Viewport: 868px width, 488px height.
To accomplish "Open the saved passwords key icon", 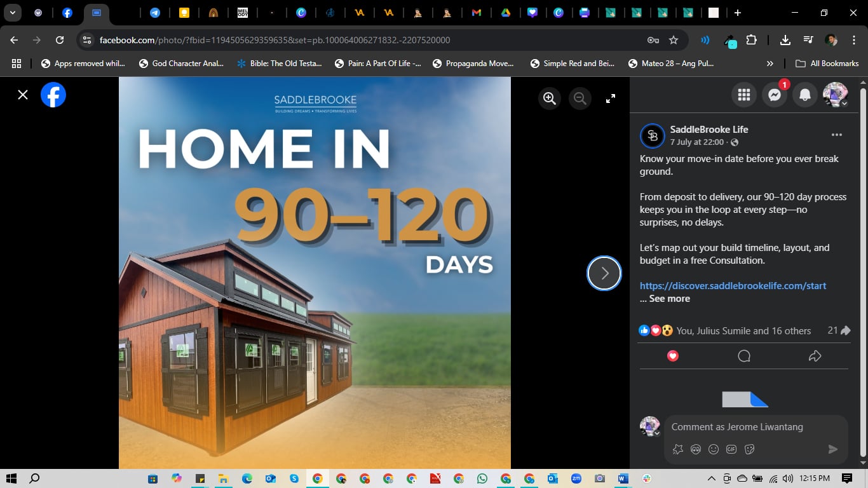I will (653, 40).
